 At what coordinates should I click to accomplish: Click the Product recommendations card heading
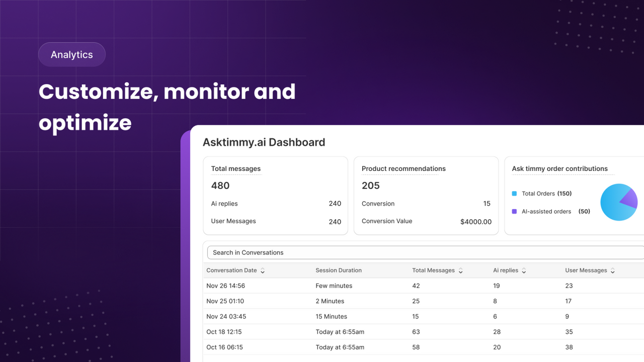404,169
